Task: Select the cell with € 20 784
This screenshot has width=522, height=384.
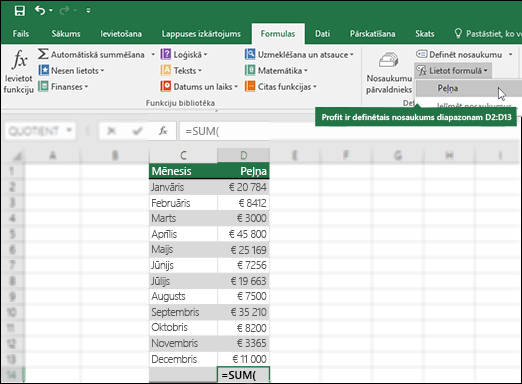Action: tap(244, 187)
